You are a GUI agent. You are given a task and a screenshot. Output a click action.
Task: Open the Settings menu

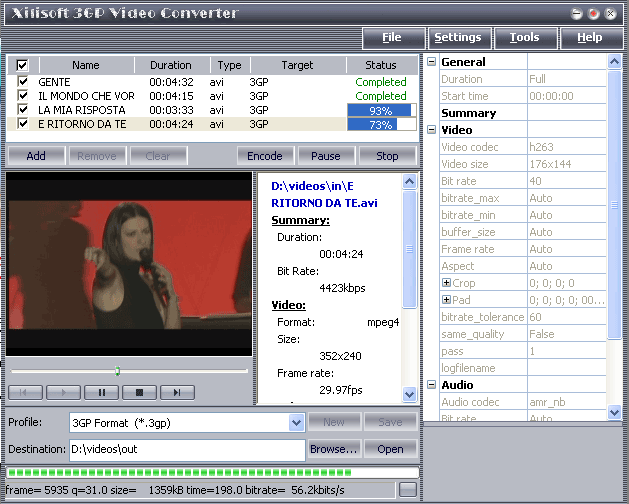459,38
